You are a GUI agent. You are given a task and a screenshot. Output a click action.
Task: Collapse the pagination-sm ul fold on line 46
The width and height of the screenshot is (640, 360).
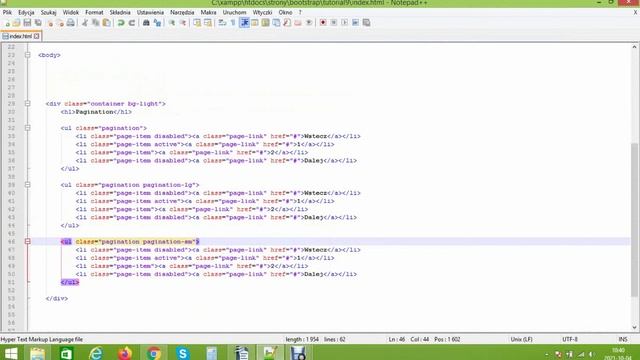pyautogui.click(x=27, y=242)
